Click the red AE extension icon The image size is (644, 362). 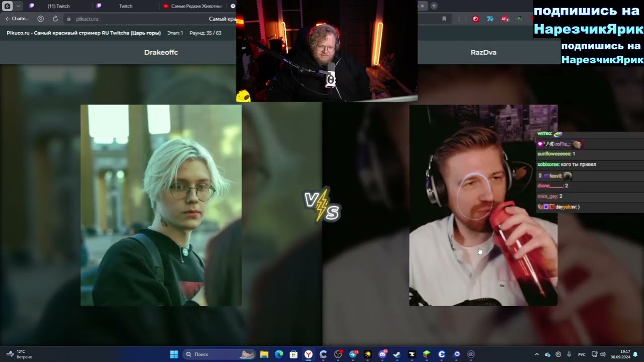coord(505,19)
